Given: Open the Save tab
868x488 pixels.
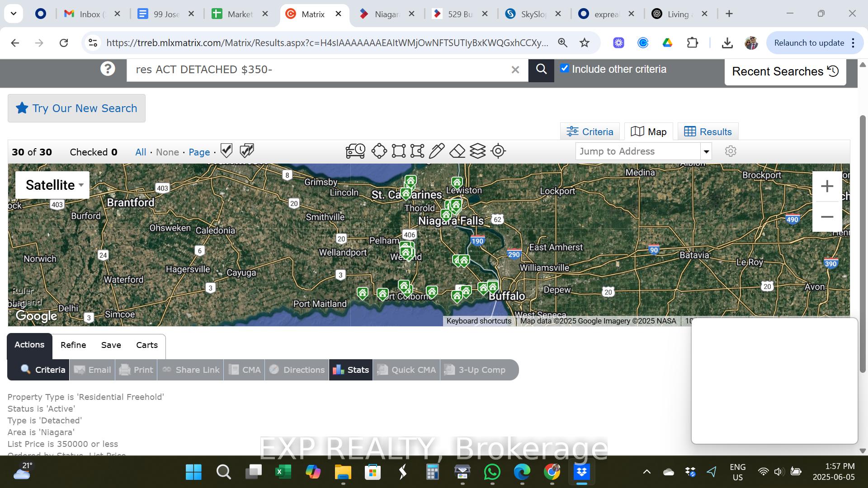Looking at the screenshot, I should 111,345.
